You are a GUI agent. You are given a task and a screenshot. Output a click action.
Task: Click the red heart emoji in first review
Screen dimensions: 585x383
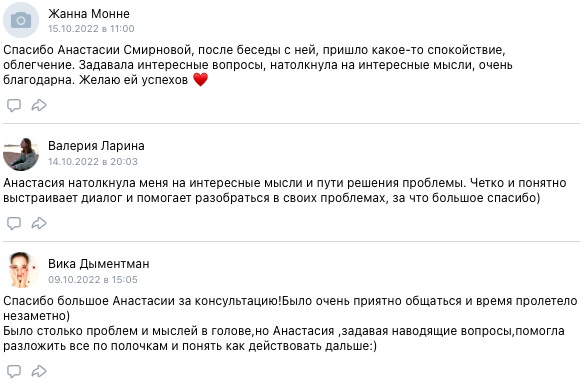(x=200, y=80)
